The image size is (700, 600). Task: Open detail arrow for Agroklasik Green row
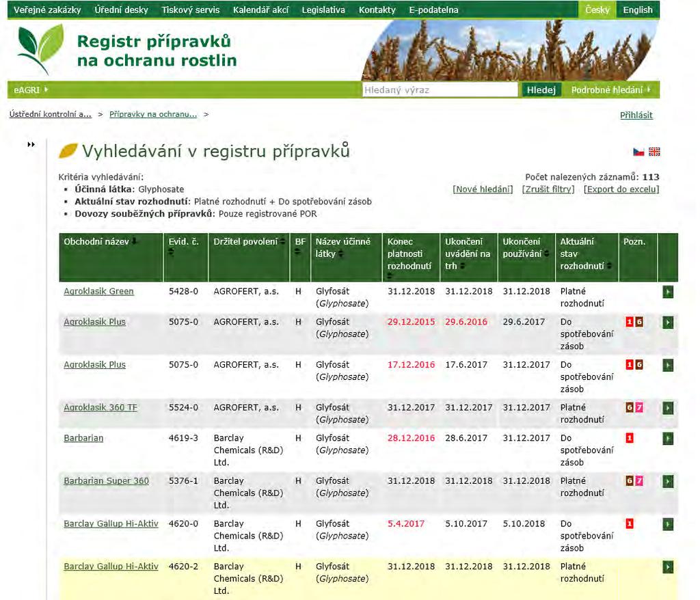point(668,292)
